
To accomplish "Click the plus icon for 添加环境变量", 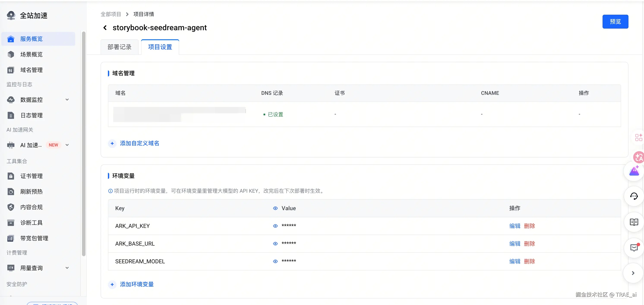I will tap(112, 284).
